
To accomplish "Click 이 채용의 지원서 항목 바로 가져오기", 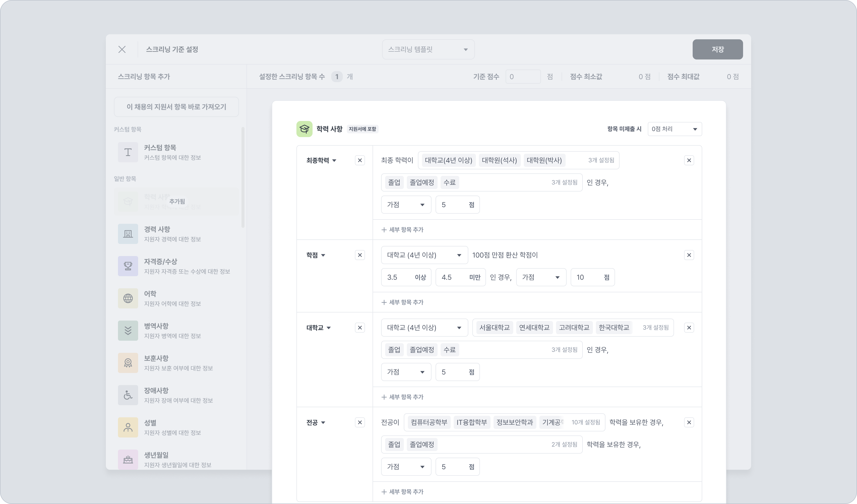I will coord(176,107).
